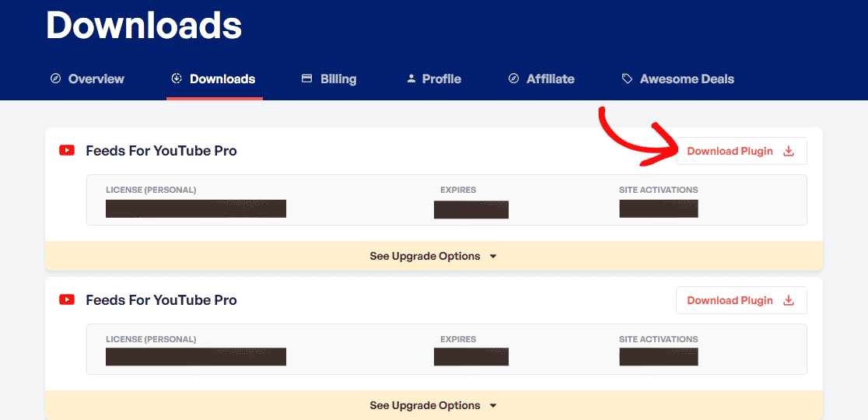
Task: Click the redacted license key in first card
Action: [x=196, y=208]
